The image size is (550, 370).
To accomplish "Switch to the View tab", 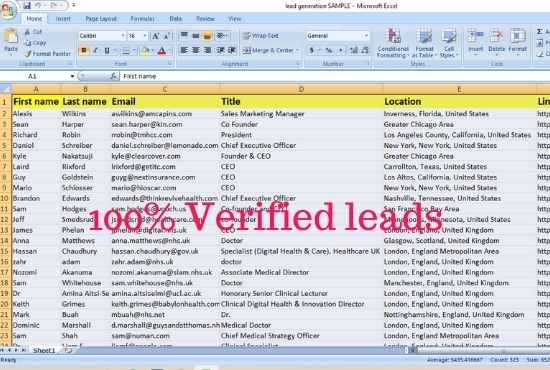I will point(235,19).
